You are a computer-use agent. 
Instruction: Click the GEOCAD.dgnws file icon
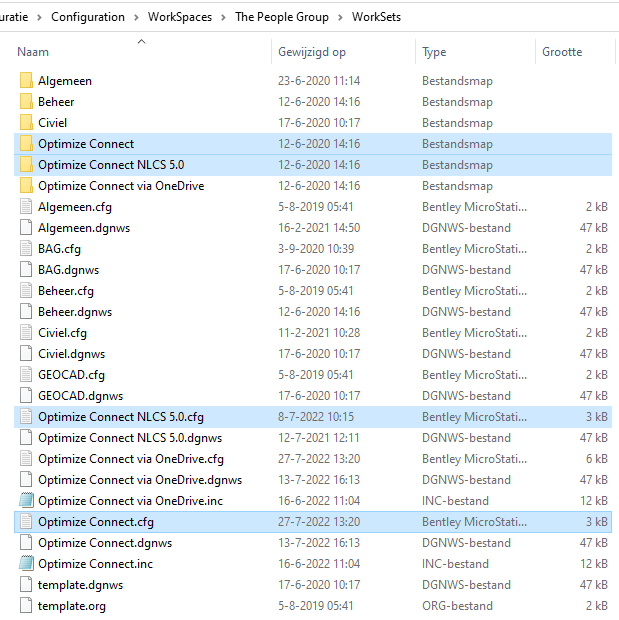coord(26,395)
